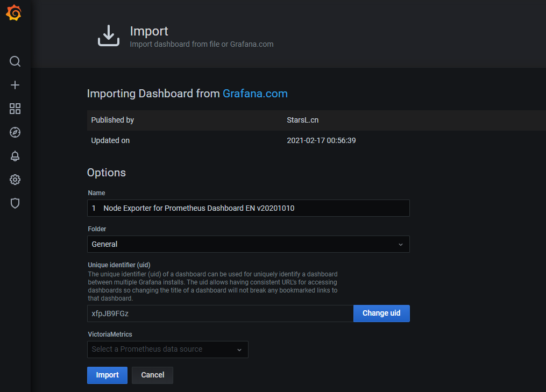The width and height of the screenshot is (546, 392).
Task: Click the Options section heading
Action: tap(106, 173)
